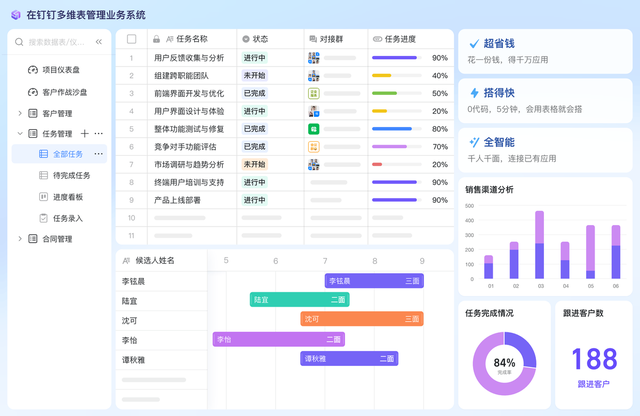
Task: Click group avatar for 用户反馈收集与分析 row
Action: click(313, 58)
